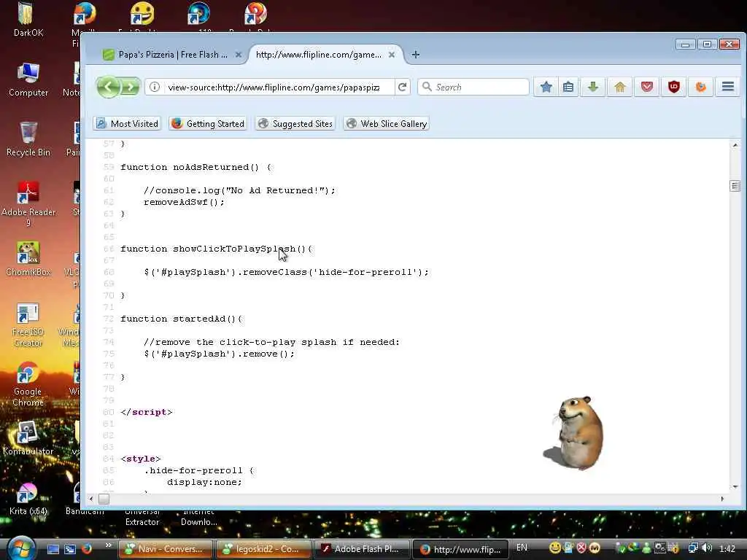Open the Firefox hamburger menu

(728, 87)
